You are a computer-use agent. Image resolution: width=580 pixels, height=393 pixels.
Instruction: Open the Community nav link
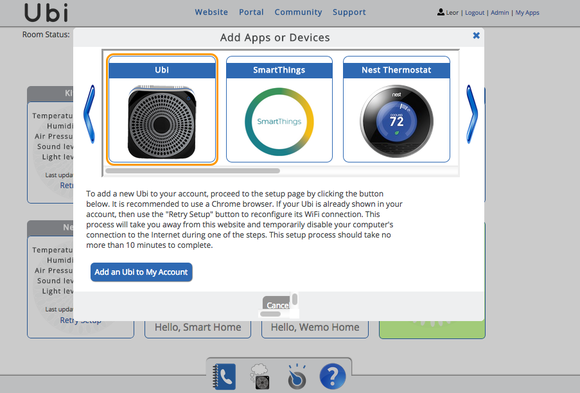(x=298, y=12)
